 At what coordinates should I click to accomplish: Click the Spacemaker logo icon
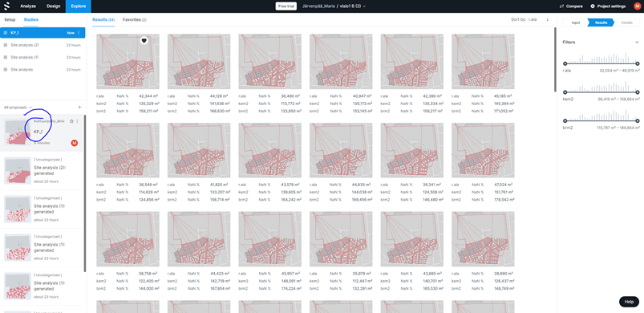[x=6, y=6]
